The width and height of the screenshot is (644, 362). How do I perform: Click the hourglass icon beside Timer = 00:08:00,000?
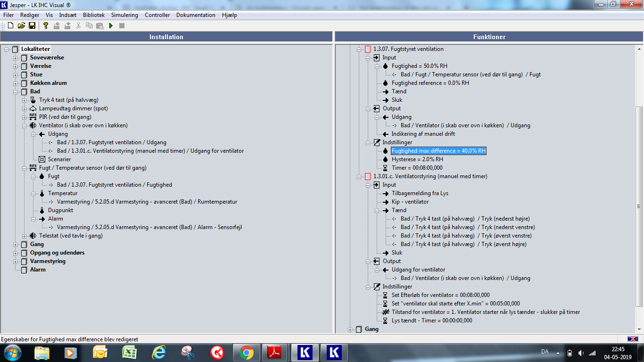click(386, 168)
